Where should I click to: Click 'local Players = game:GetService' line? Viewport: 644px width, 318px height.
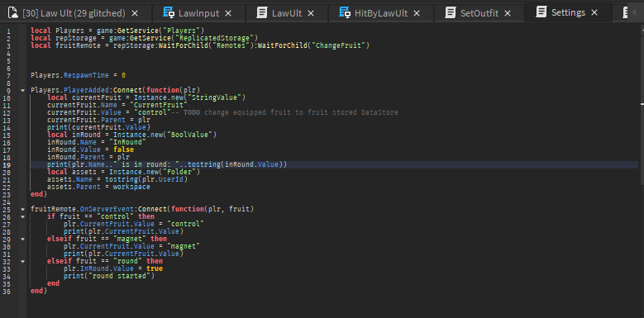[x=117, y=31]
